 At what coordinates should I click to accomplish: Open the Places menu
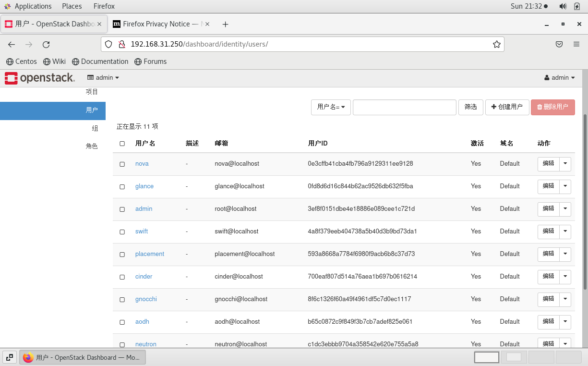point(72,6)
